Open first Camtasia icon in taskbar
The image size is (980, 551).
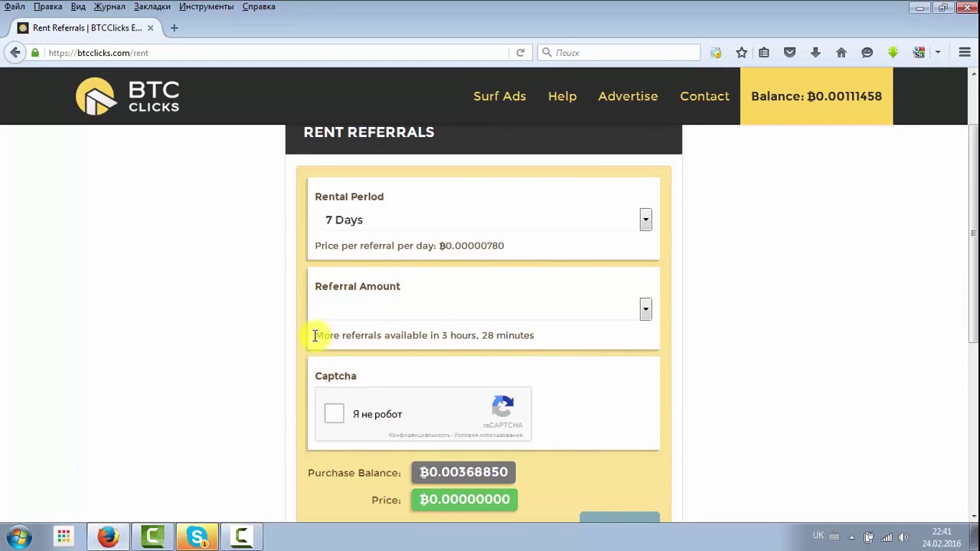(152, 536)
